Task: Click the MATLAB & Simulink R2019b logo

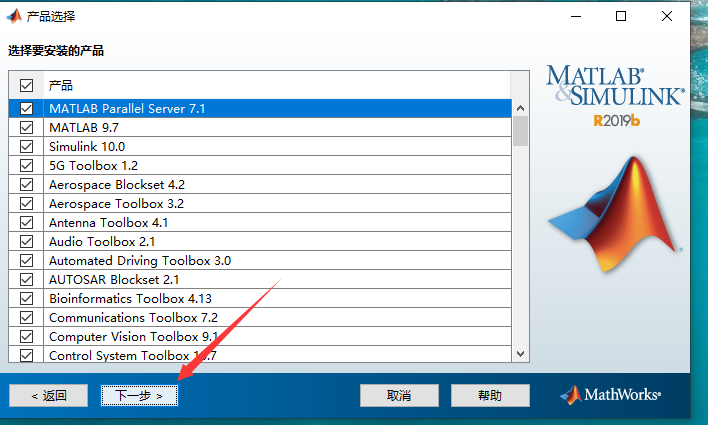Action: point(614,97)
